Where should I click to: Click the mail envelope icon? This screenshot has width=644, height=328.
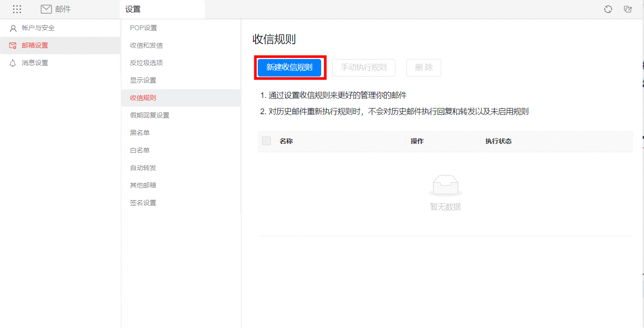pos(46,9)
